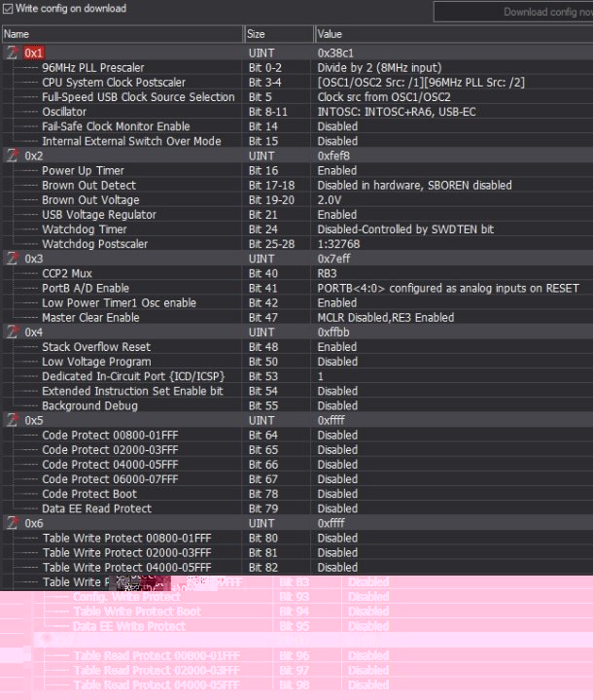Select the Stack Overflow Reset row
593x700 pixels.
coord(297,347)
